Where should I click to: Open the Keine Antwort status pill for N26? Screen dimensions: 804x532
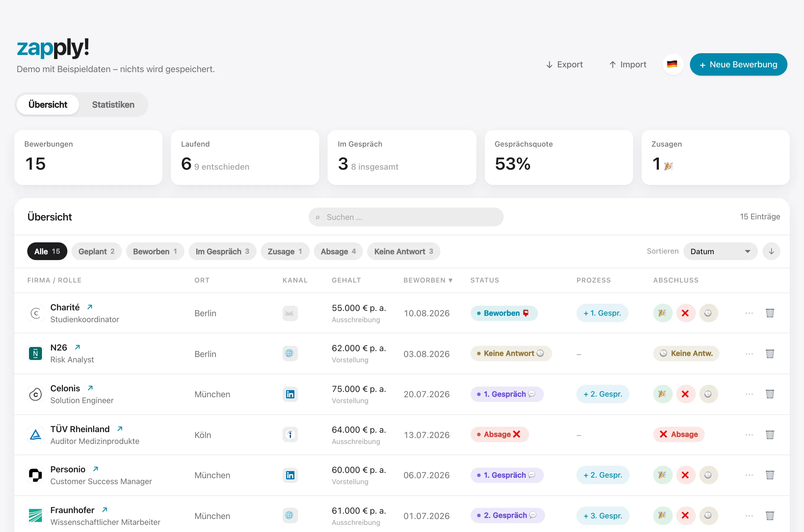click(x=511, y=353)
